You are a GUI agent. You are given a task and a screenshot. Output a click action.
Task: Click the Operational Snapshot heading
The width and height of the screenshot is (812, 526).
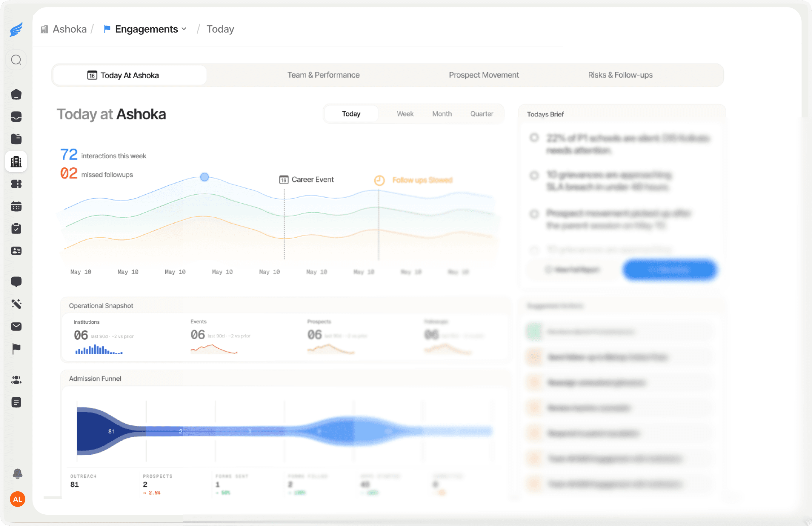pos(101,306)
